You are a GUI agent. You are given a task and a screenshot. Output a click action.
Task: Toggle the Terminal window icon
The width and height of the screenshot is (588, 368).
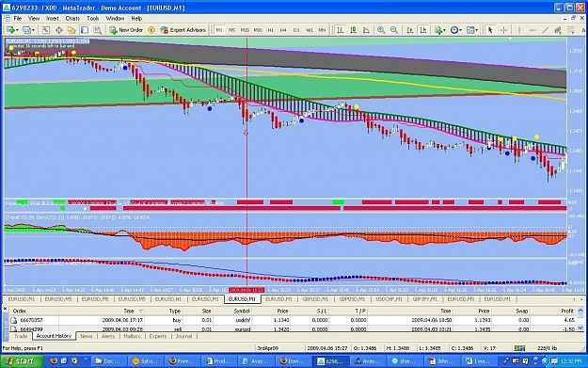(85, 30)
